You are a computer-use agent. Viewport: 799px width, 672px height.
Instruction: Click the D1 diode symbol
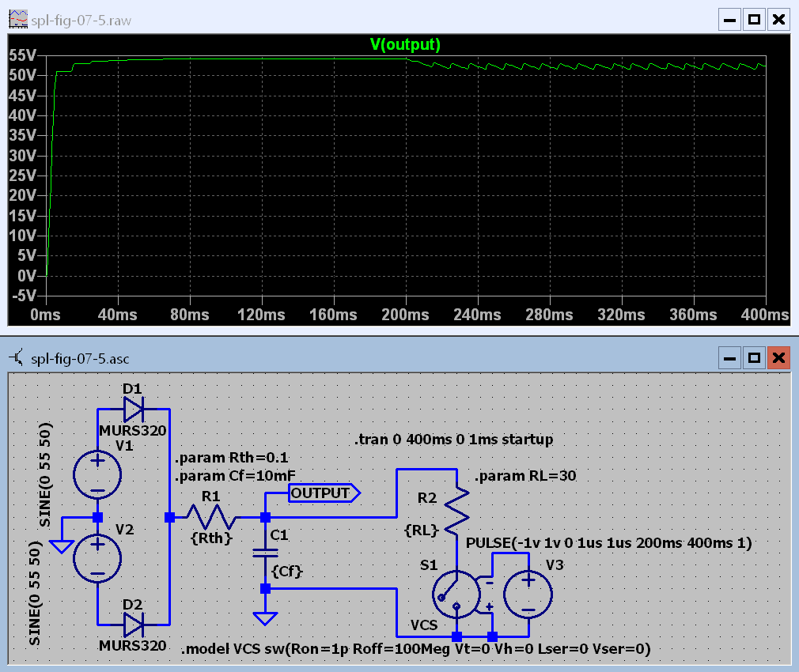[133, 409]
